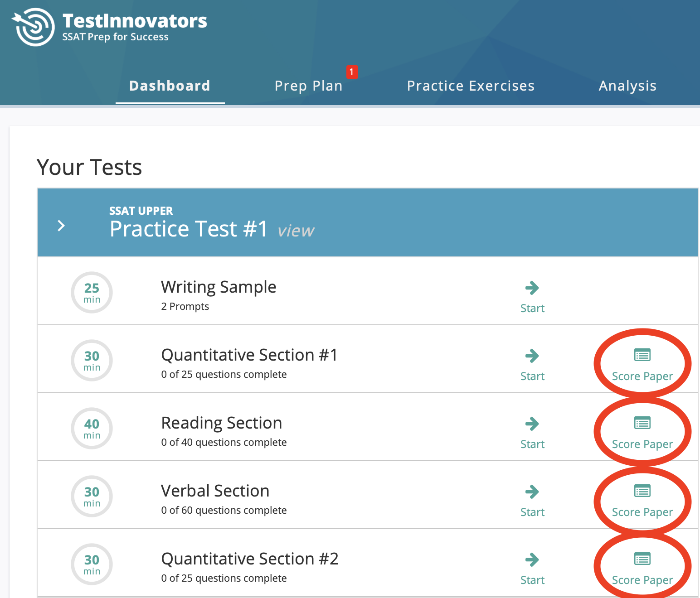Open Score Paper icon for Verbal Section
The width and height of the screenshot is (700, 598).
point(642,492)
